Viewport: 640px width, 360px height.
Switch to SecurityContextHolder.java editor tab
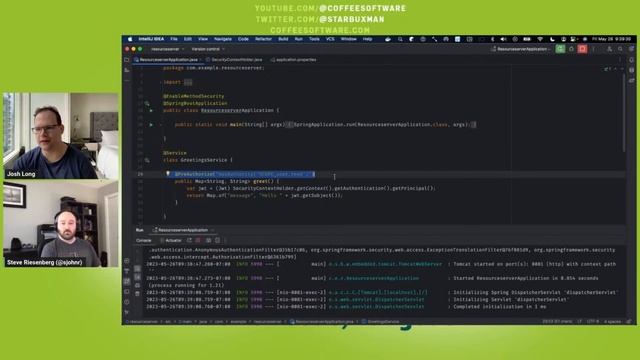[x=236, y=60]
